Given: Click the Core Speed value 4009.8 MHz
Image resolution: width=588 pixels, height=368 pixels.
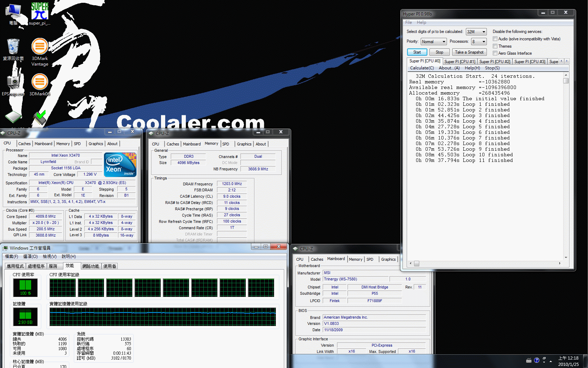Looking at the screenshot, I should click(45, 216).
